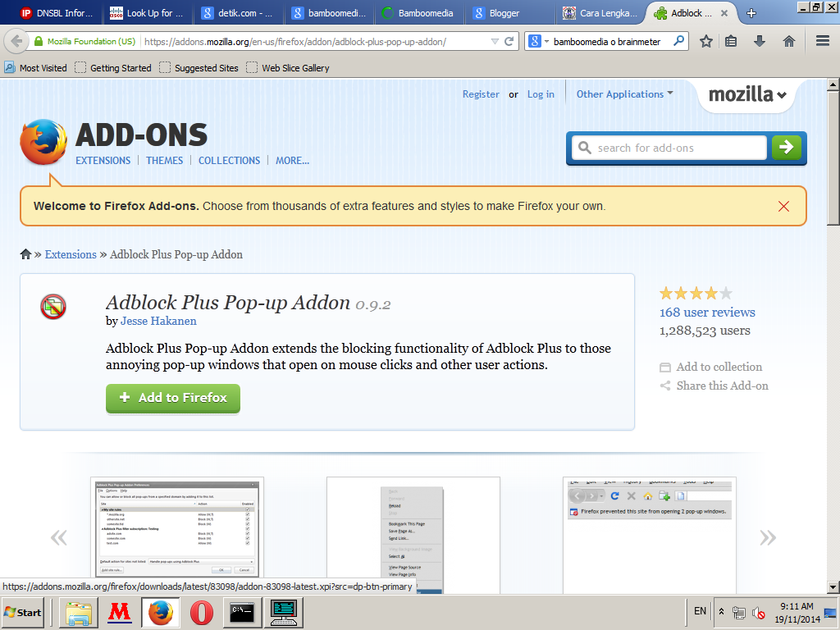Viewport: 840px width, 630px height.
Task: Show the next screenshots with right chevrons
Action: point(768,537)
